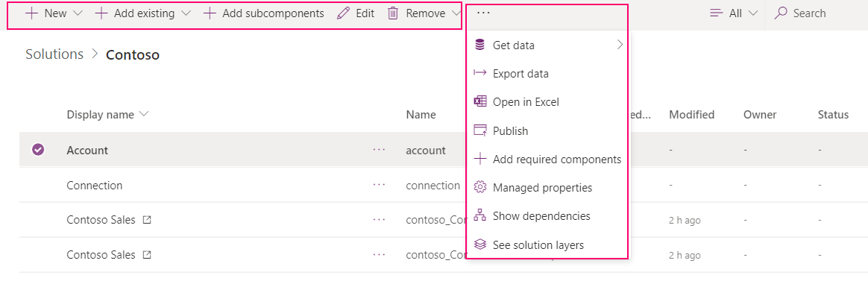The height and width of the screenshot is (281, 868).
Task: Uncheck the selected Account row checkmark
Action: coord(37,149)
